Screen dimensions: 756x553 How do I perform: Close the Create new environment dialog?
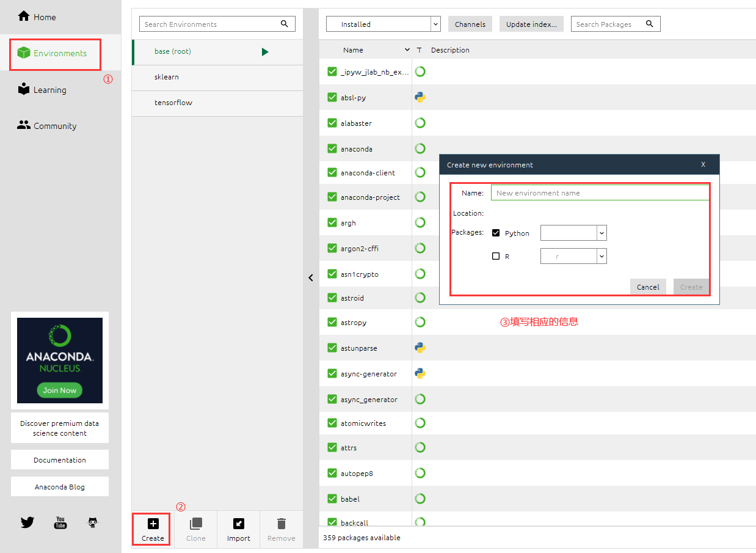click(x=703, y=164)
